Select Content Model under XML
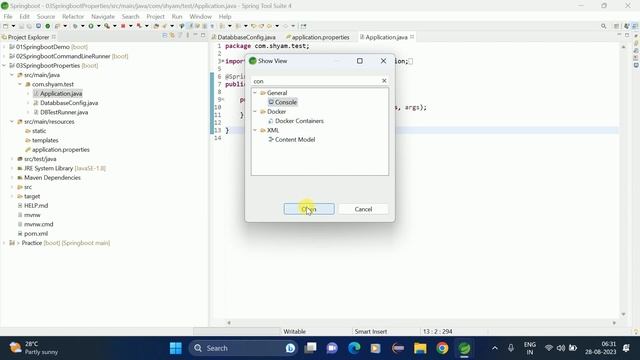Viewport: 640px width, 360px height. (x=291, y=140)
